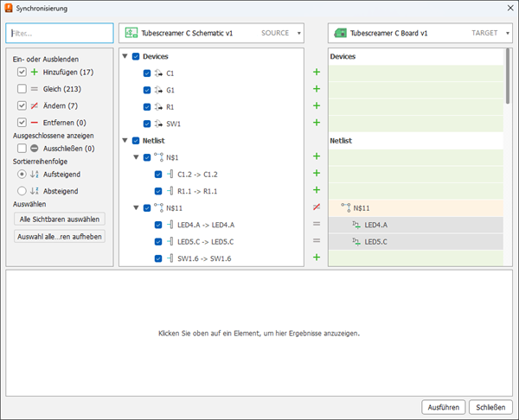The image size is (519, 420).
Task: Click the net icon beside N$1
Action: pyautogui.click(x=158, y=157)
